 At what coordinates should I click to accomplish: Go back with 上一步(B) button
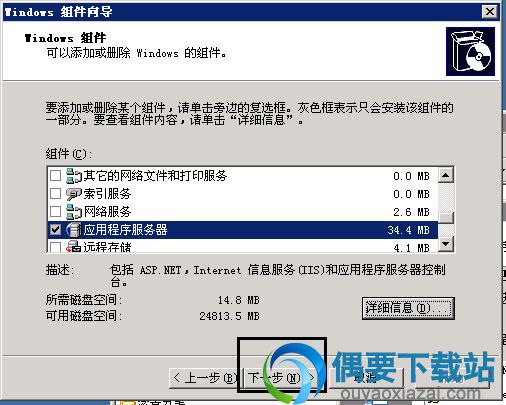pos(206,378)
